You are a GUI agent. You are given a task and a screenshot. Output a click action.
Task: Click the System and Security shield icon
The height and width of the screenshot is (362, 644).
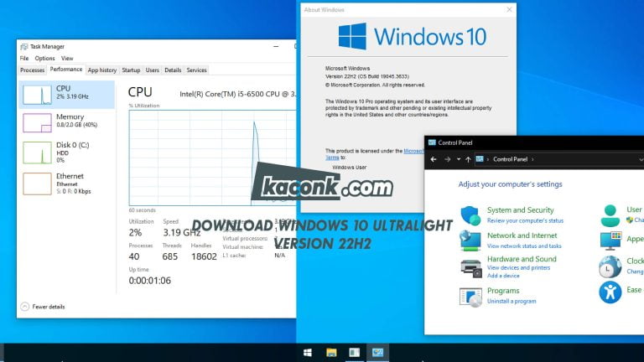pos(470,215)
